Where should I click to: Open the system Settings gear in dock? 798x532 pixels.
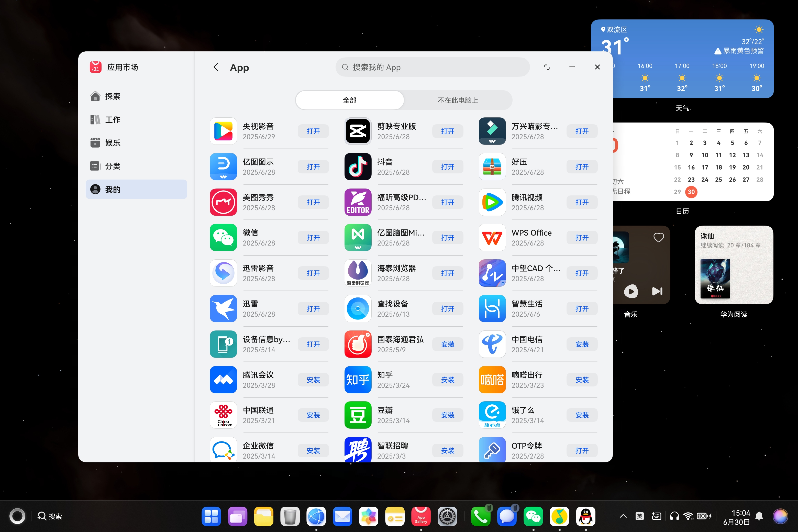pos(447,516)
